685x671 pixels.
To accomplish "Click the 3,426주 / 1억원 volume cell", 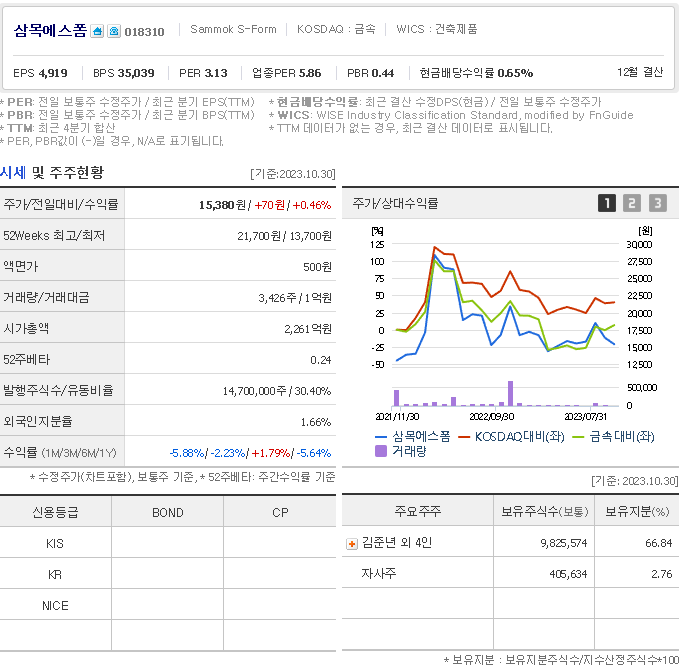I will tap(295, 298).
